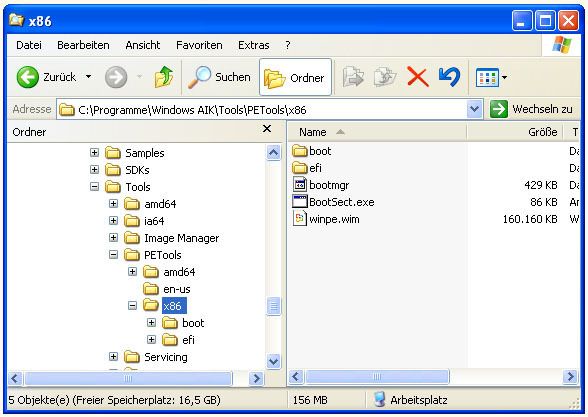Click the red X delete icon
The height and width of the screenshot is (417, 588).
click(x=418, y=77)
